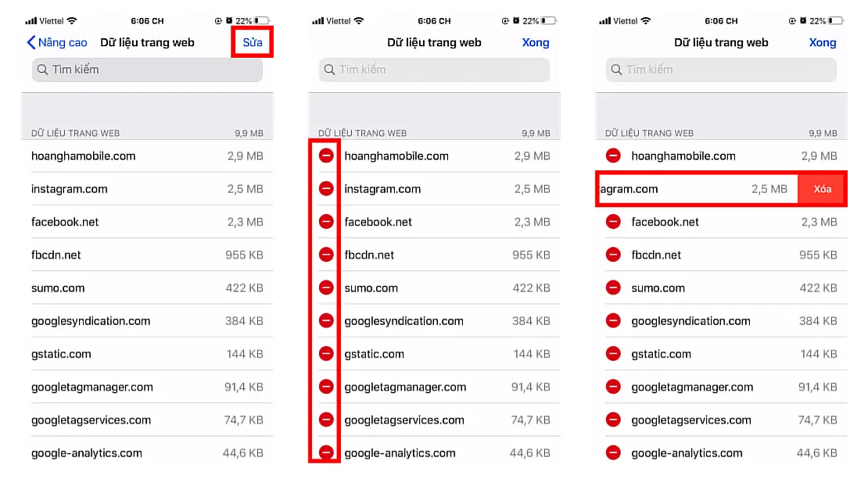Tap the red minus icon next to hoanghamobile.com

[326, 155]
